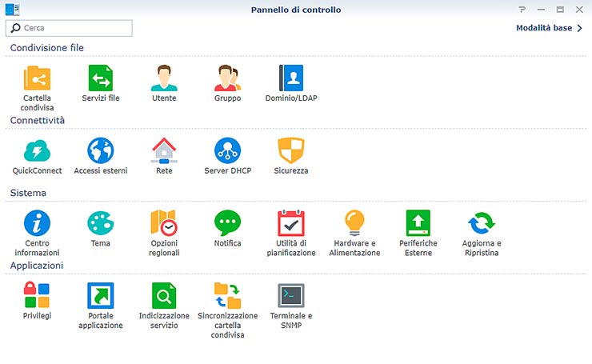
Task: Open the Utente user settings
Action: click(164, 78)
